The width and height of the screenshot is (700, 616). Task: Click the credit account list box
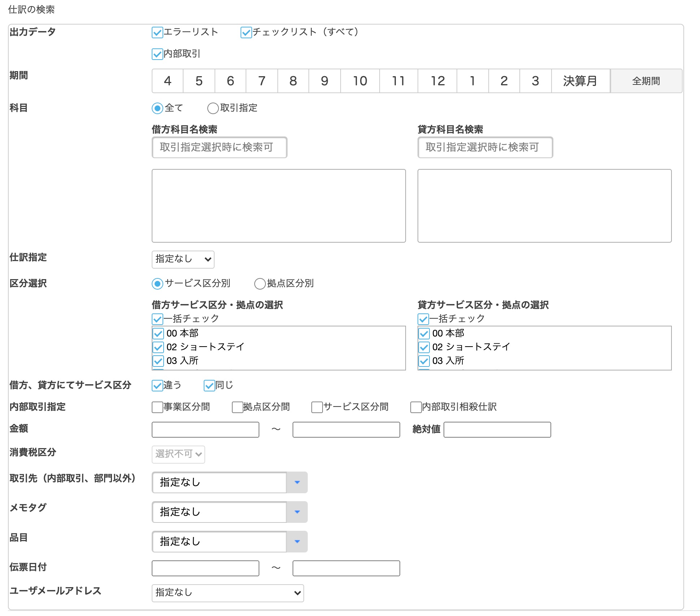click(545, 206)
